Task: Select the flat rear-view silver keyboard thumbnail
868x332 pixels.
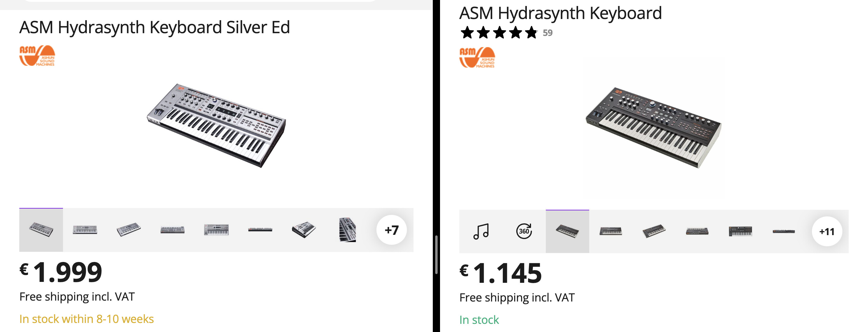Action: (260, 230)
